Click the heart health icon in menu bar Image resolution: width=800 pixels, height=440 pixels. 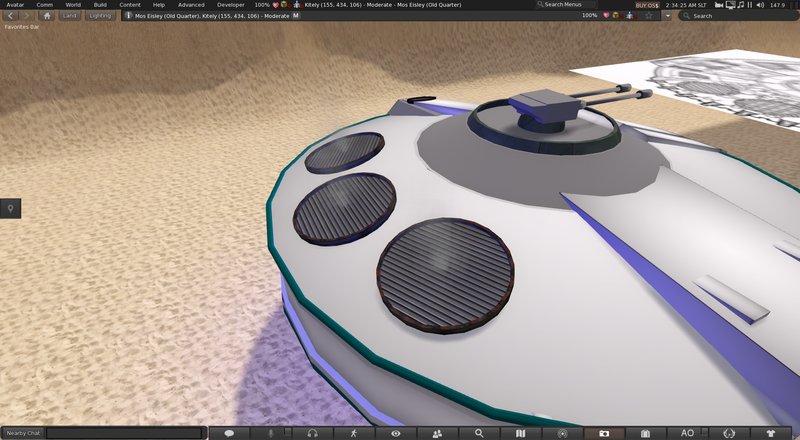click(276, 5)
